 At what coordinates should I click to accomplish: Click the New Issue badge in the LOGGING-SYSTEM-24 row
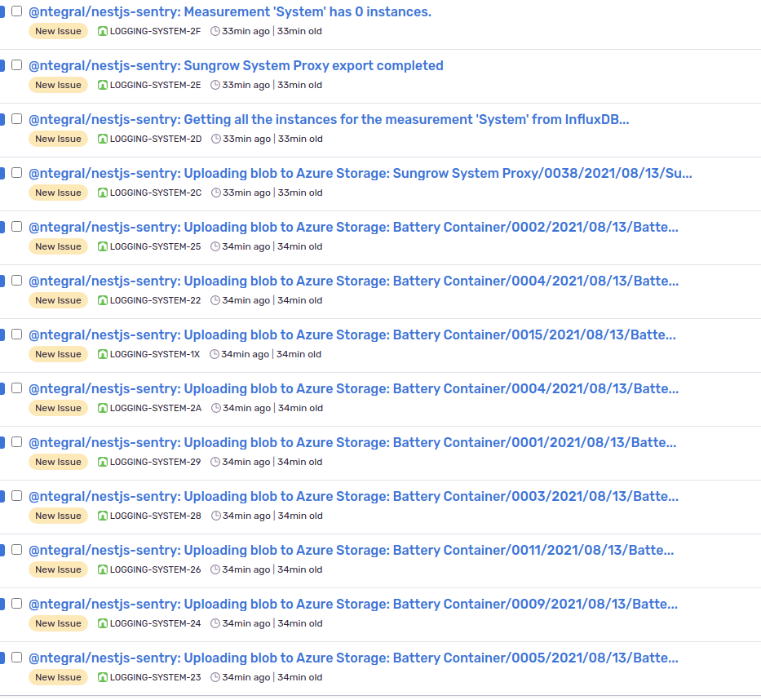click(x=58, y=624)
